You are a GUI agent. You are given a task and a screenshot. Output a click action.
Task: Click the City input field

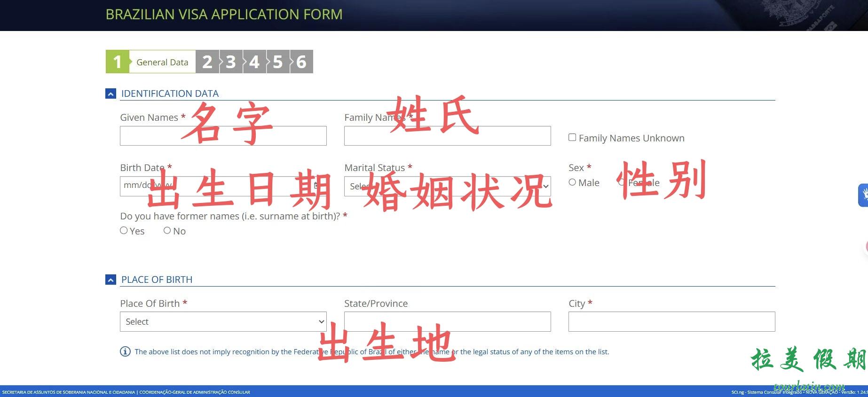pyautogui.click(x=671, y=322)
